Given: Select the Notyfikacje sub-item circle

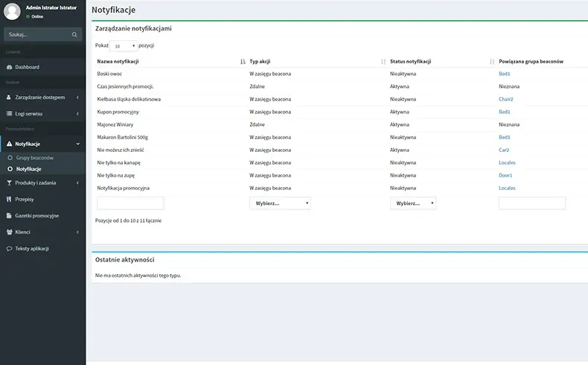Looking at the screenshot, I should tap(10, 169).
